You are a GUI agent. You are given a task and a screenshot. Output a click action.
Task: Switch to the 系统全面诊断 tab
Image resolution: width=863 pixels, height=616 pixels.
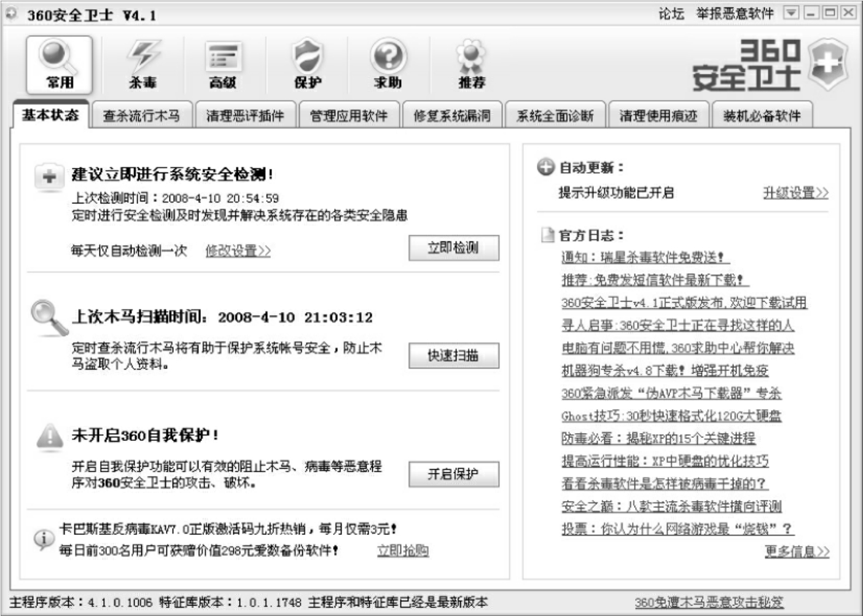coord(555,115)
